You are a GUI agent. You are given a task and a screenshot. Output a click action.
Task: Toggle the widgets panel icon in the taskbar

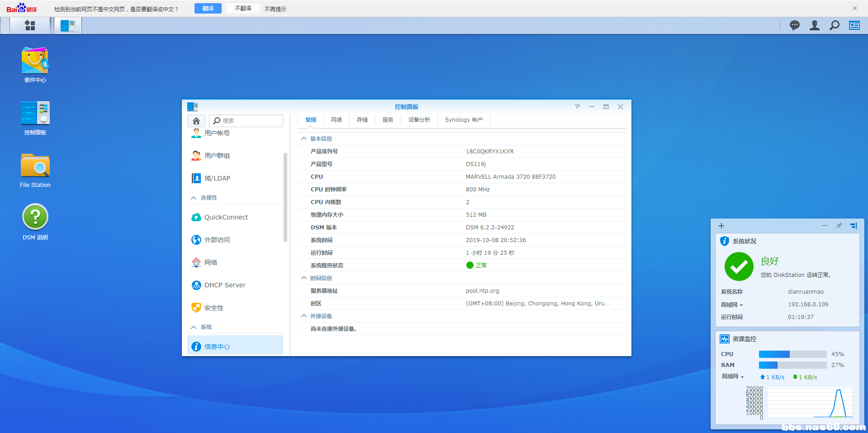point(854,25)
